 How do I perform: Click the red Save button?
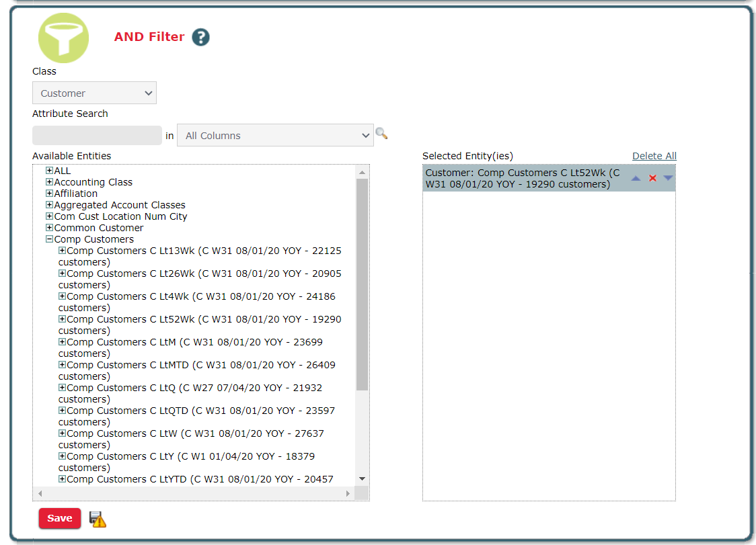click(60, 518)
